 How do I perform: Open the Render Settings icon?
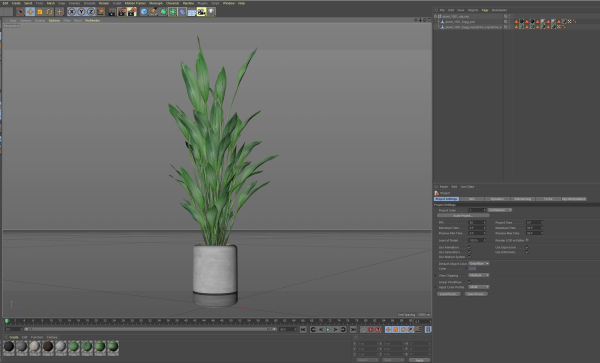tap(132, 12)
